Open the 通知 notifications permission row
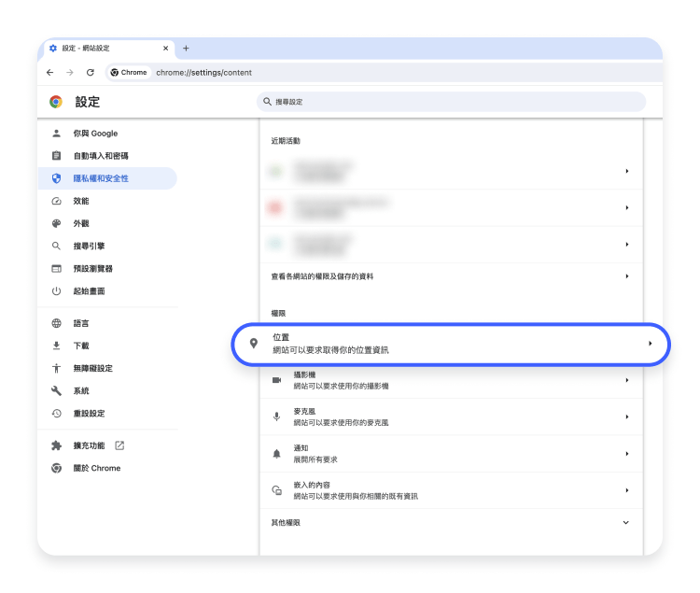 [x=452, y=454]
